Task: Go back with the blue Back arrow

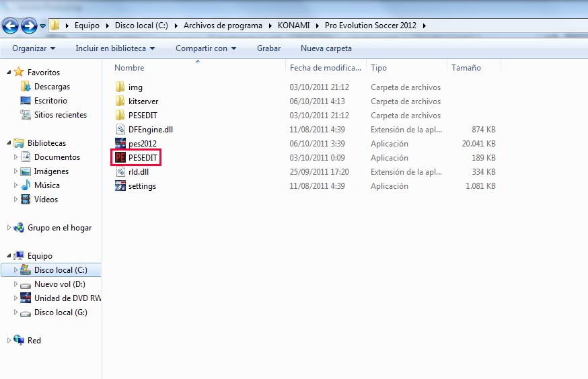Action: click(x=10, y=26)
